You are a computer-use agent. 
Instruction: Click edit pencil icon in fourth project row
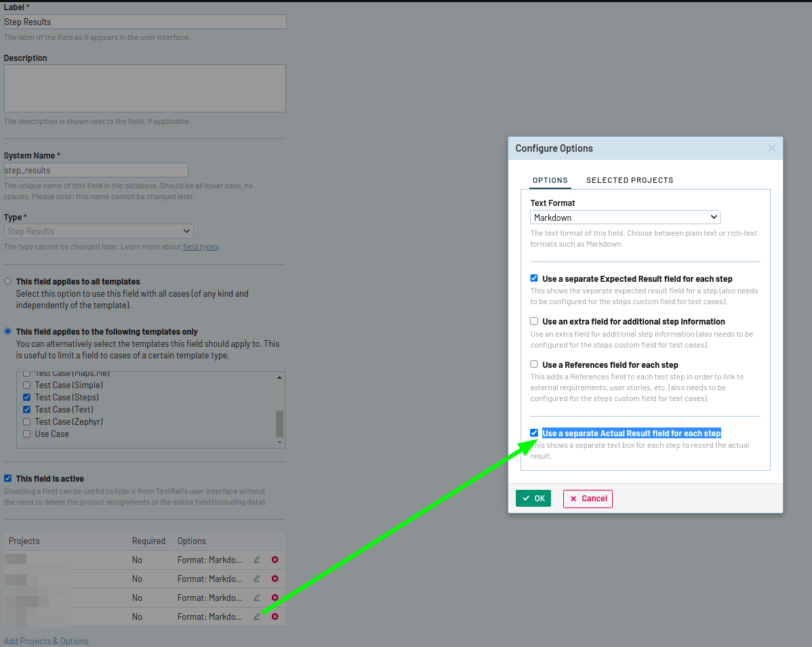click(x=257, y=617)
